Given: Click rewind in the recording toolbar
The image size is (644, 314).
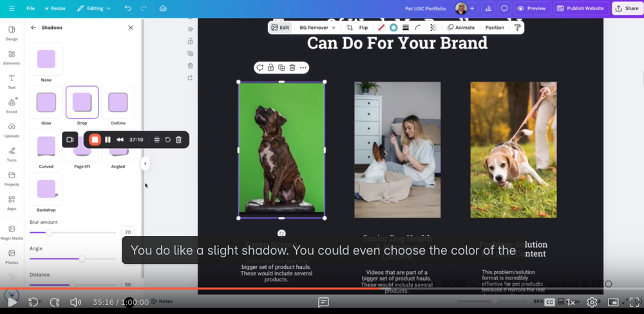Looking at the screenshot, I should [120, 140].
